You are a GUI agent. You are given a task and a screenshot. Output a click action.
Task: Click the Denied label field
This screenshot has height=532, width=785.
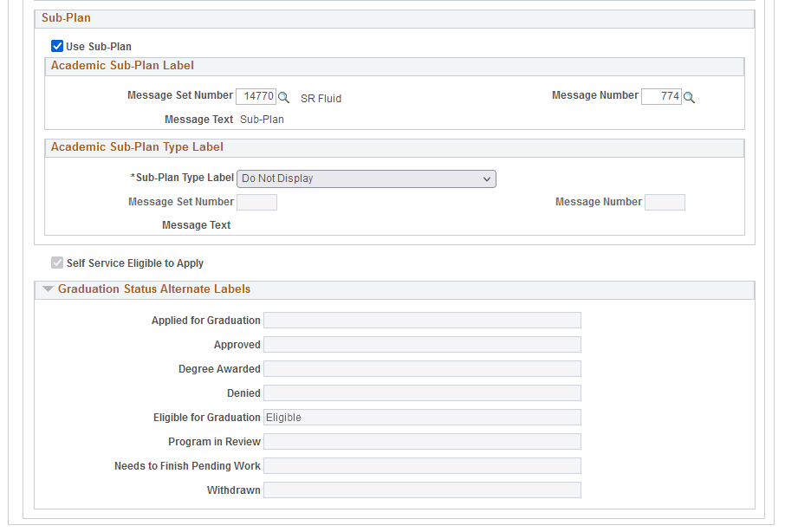click(422, 393)
